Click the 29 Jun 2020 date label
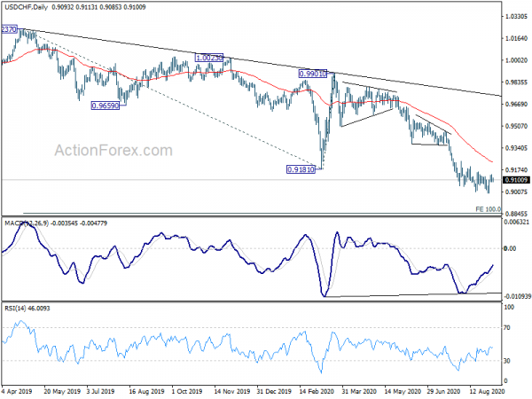The width and height of the screenshot is (532, 399). [x=444, y=392]
